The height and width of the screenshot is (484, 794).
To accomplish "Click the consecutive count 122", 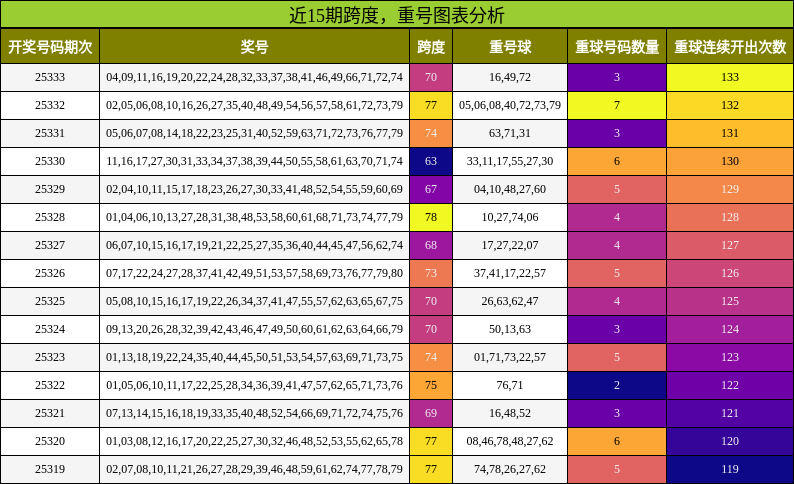I will (x=730, y=385).
